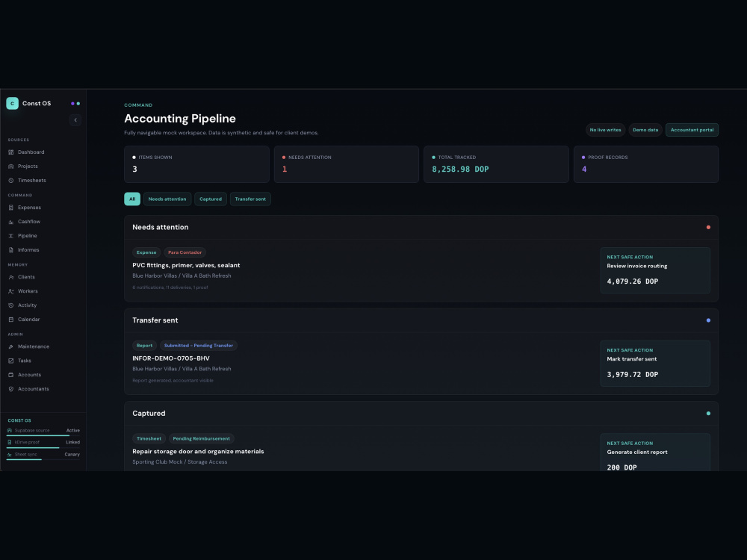Click 'Repair storage door and organize materials'
Screen dimensions: 747x560
[x=198, y=452]
